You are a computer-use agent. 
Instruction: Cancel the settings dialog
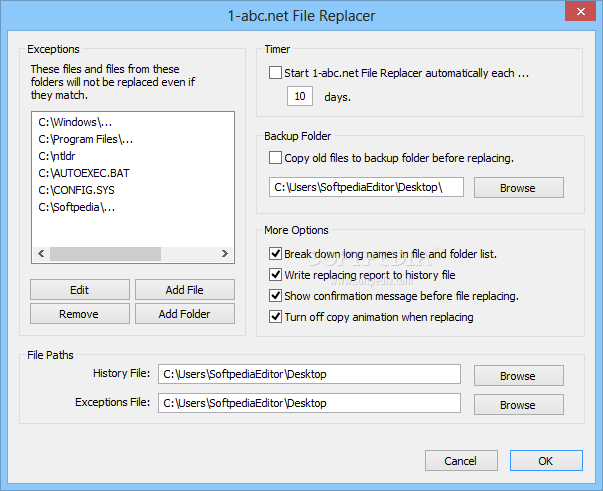tap(461, 461)
